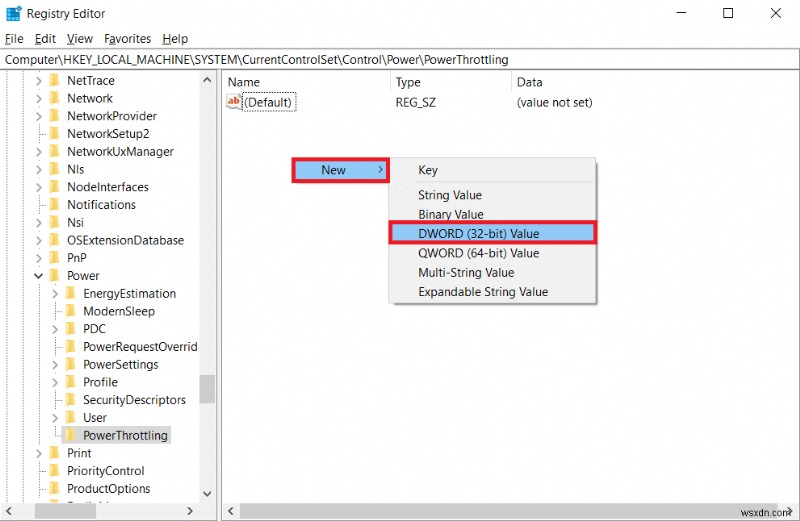The width and height of the screenshot is (800, 521).
Task: Click the PowerThrottling folder icon
Action: click(x=71, y=436)
